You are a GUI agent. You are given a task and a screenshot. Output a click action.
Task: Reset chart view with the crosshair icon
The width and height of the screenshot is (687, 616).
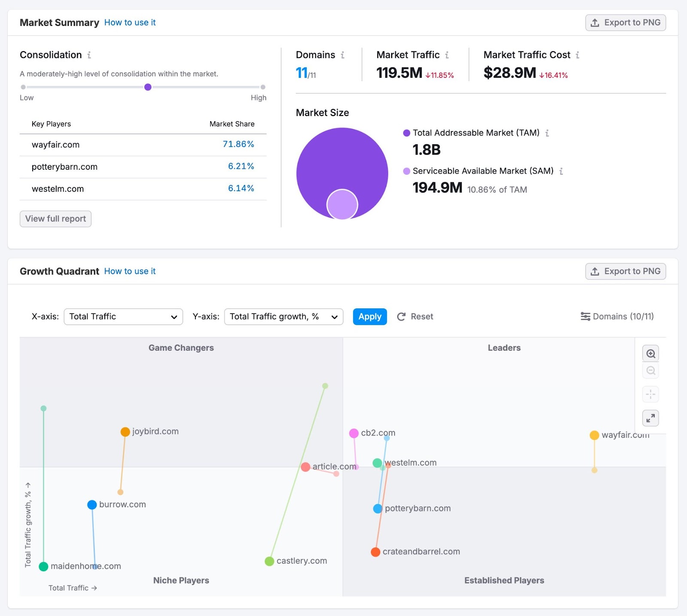pos(651,394)
